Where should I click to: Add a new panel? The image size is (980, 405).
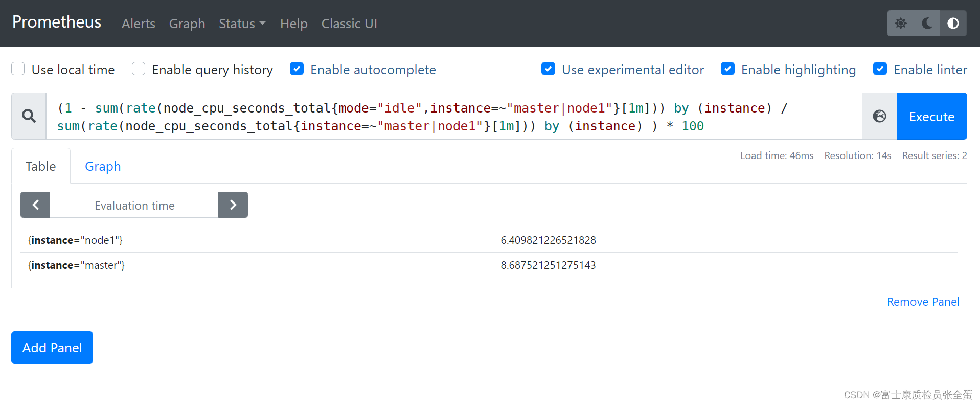click(x=52, y=348)
